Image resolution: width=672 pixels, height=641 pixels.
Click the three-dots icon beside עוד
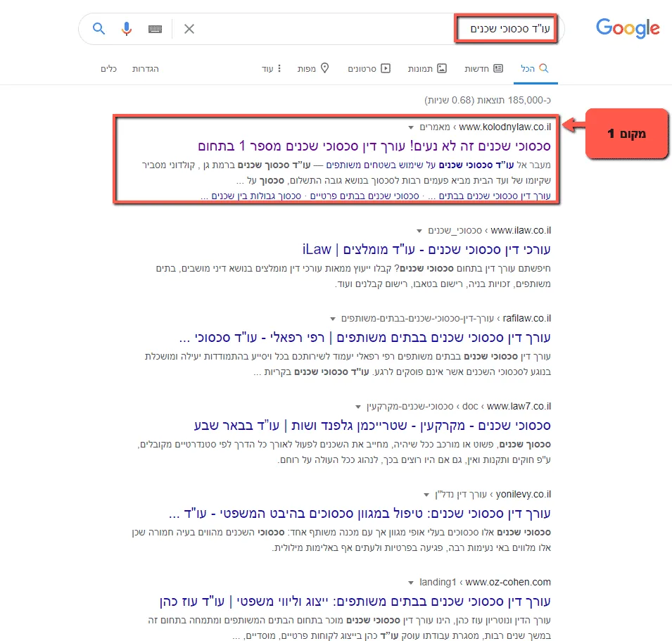279,68
